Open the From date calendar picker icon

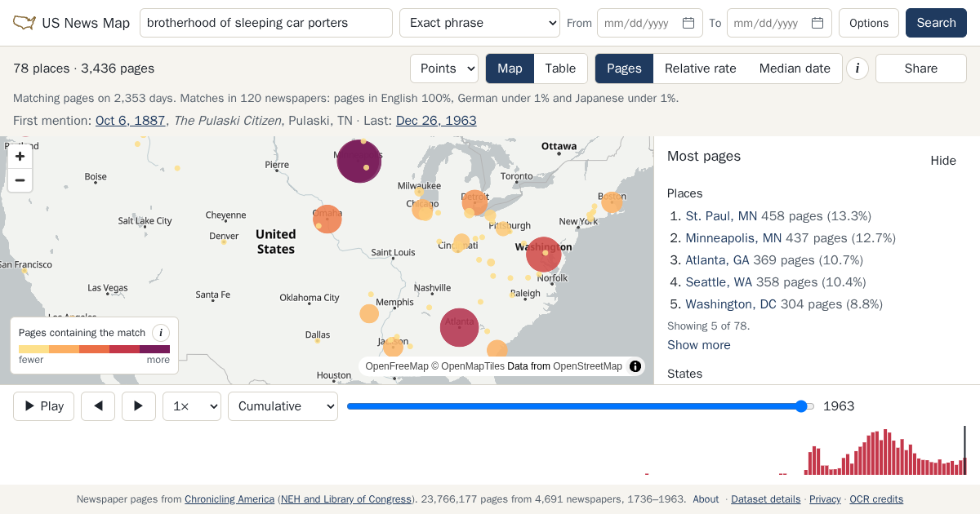pos(688,23)
